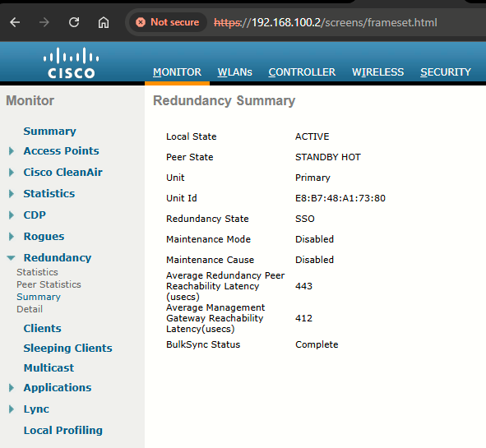Select the Lync sidebar entry
486x448 pixels.
(36, 409)
